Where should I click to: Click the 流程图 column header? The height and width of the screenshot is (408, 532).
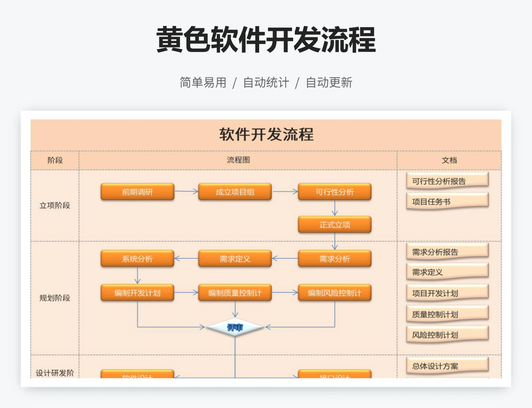coord(238,160)
